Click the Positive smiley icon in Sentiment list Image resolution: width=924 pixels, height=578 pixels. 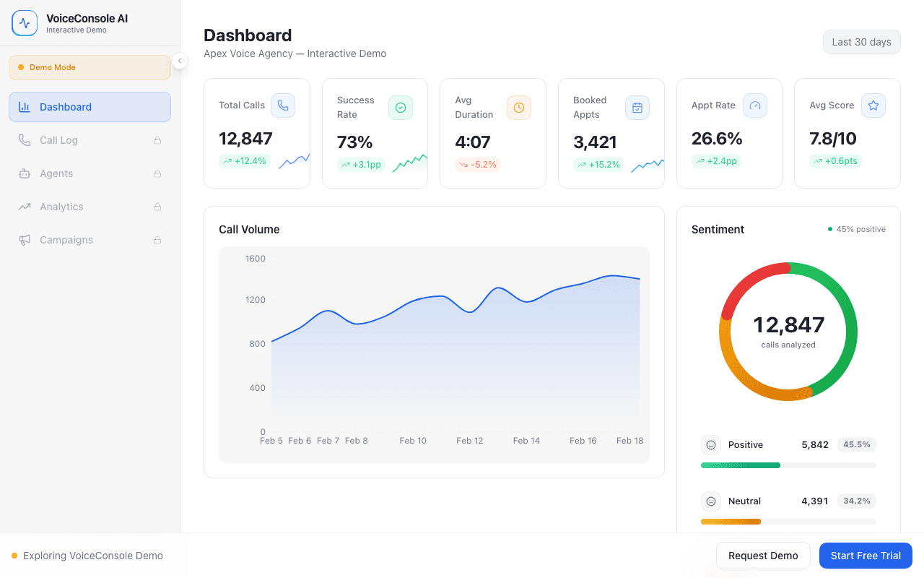(x=711, y=444)
